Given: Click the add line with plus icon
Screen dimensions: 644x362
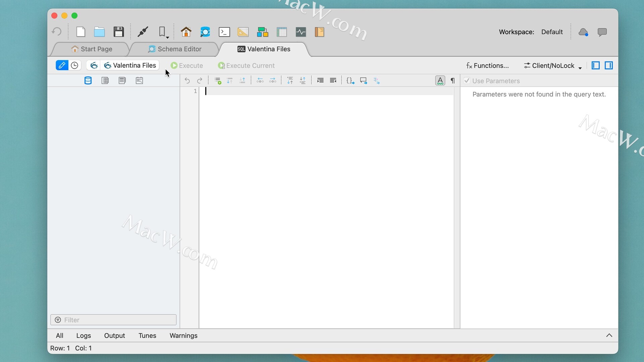Looking at the screenshot, I should tap(218, 80).
